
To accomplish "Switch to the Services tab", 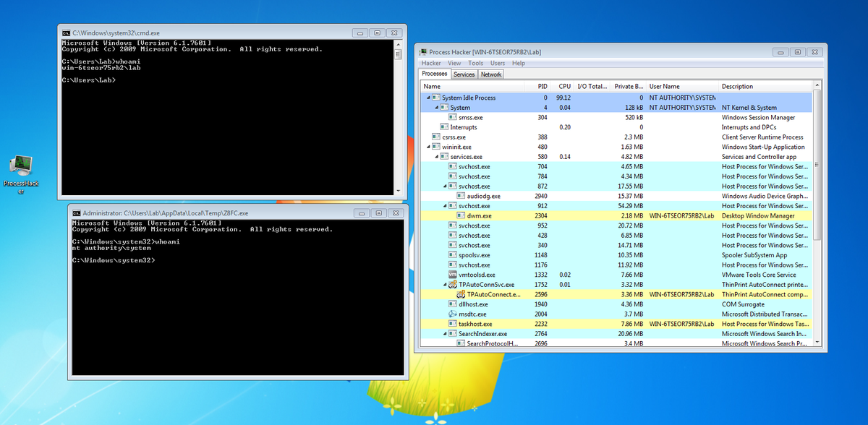I will (464, 74).
